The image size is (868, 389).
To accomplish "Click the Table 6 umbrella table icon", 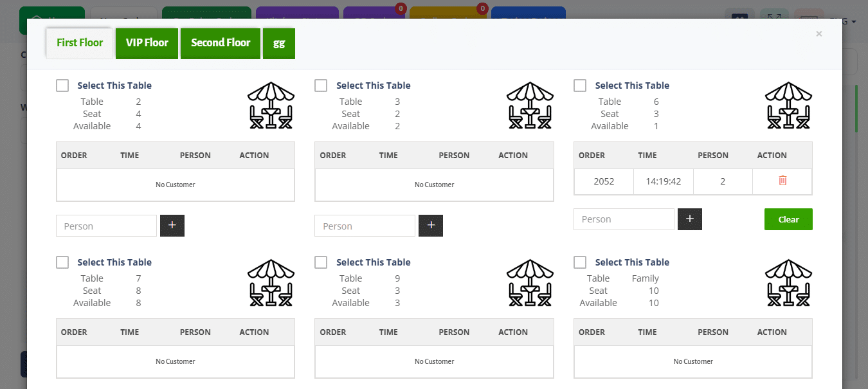I will (x=788, y=105).
